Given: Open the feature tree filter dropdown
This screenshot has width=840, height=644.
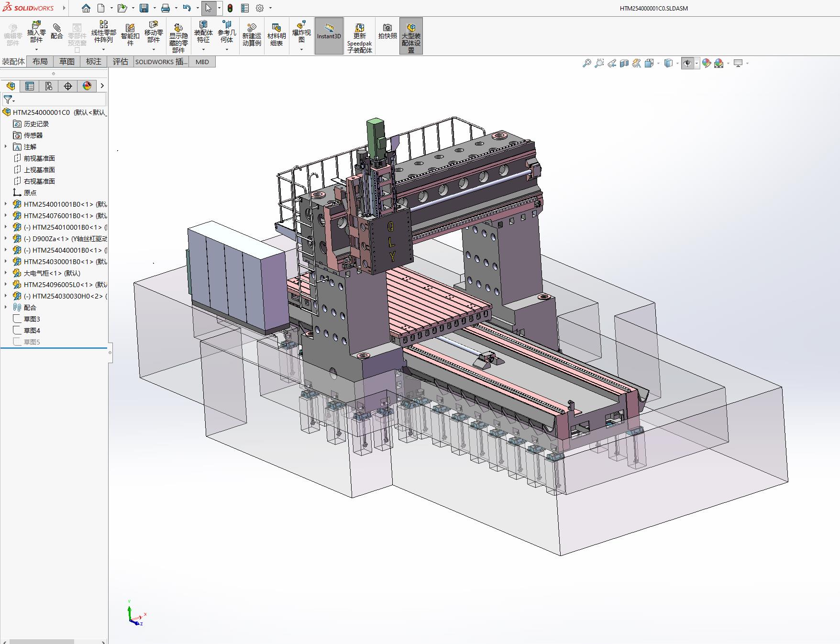Looking at the screenshot, I should point(9,100).
